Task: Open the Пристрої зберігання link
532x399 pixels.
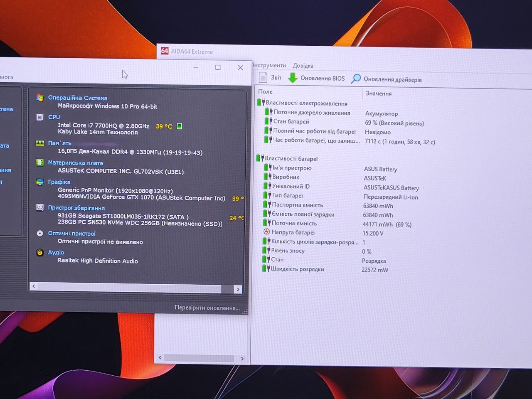Action: click(x=76, y=208)
